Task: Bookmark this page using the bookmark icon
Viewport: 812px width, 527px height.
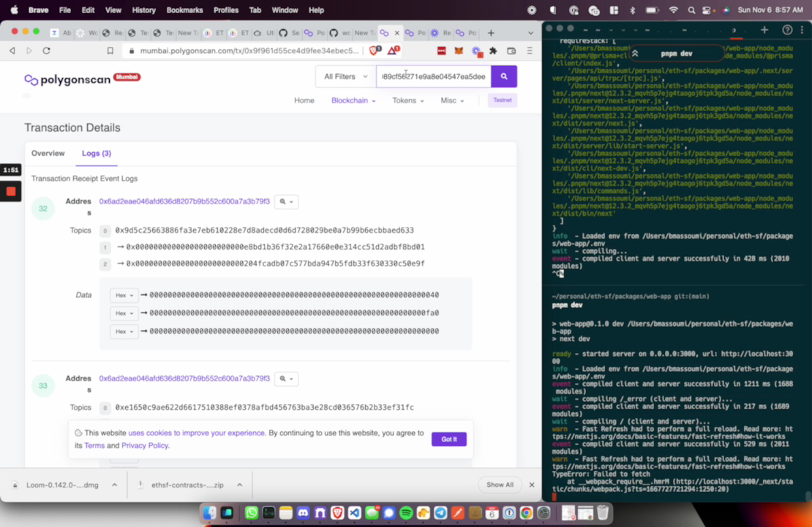Action: coord(110,51)
